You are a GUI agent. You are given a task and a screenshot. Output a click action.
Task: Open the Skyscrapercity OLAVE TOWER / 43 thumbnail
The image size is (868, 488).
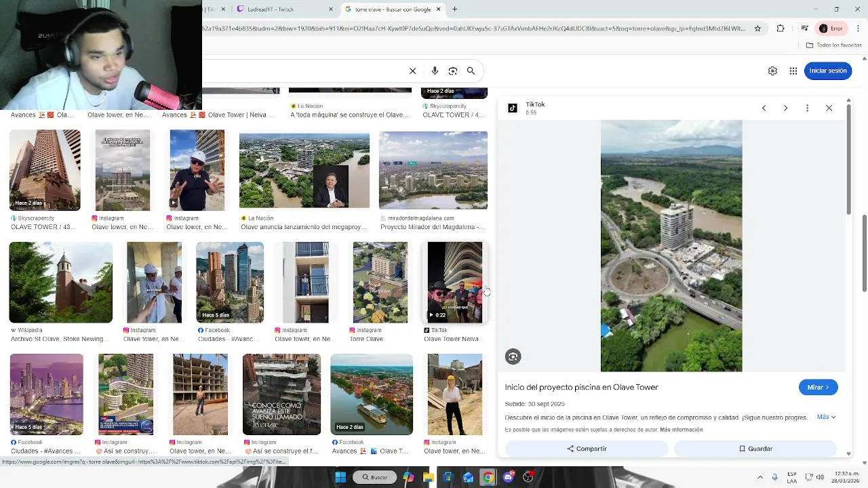coord(45,170)
